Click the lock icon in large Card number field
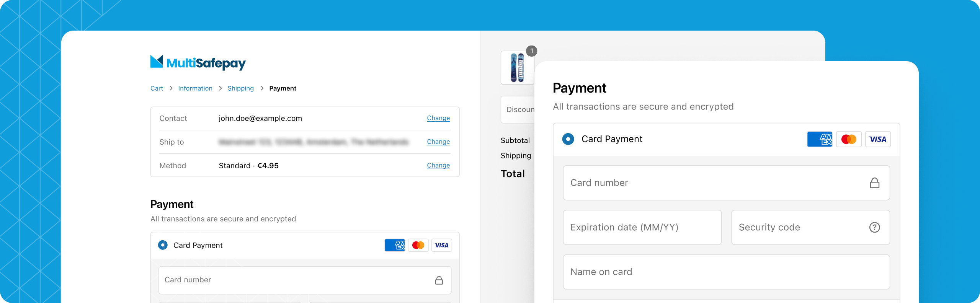 (874, 183)
